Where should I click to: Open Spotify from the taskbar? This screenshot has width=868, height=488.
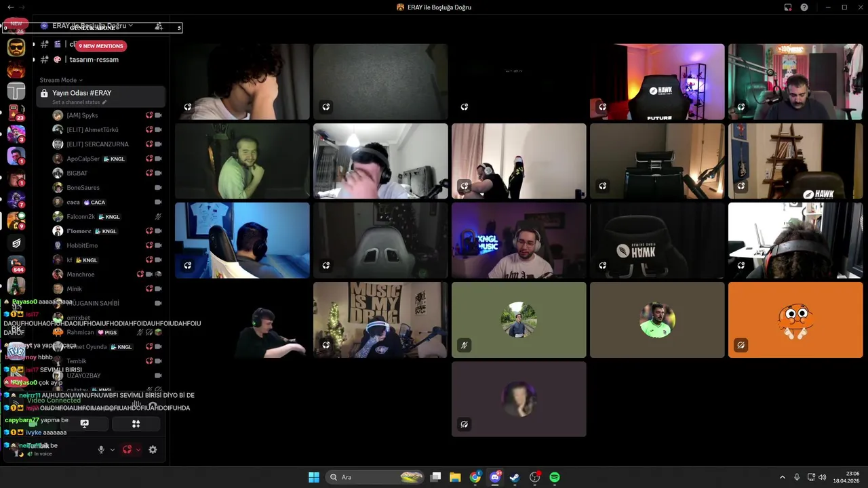(x=555, y=477)
